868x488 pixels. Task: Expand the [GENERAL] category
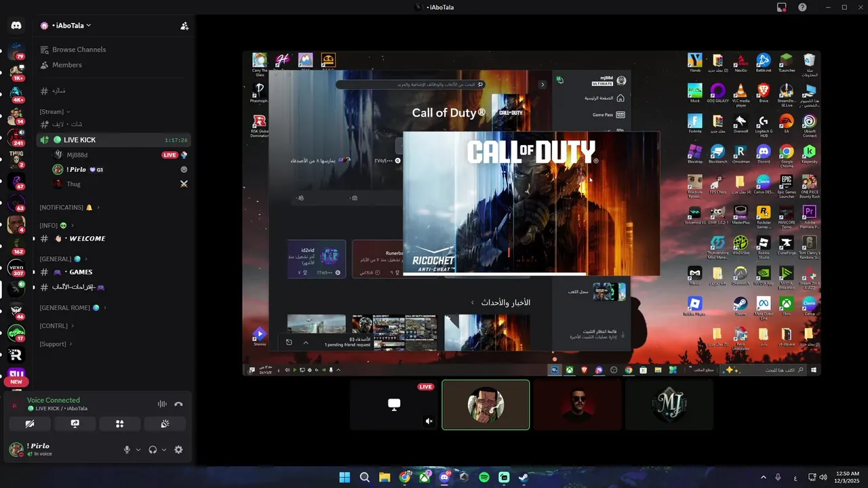[x=64, y=259]
